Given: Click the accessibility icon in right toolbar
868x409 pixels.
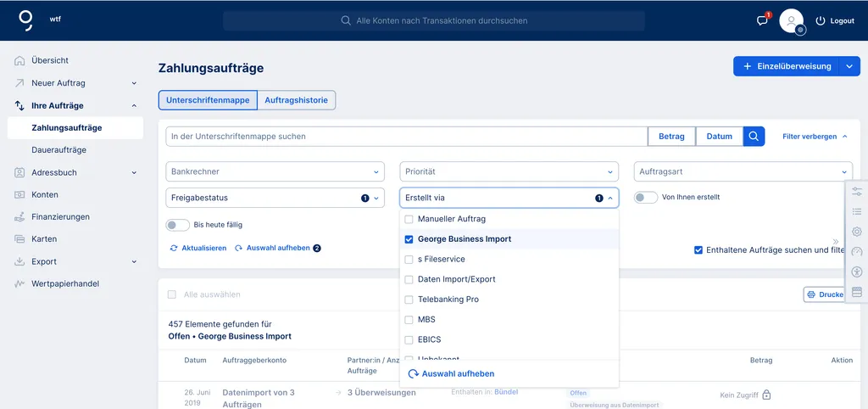Looking at the screenshot, I should pos(857,272).
